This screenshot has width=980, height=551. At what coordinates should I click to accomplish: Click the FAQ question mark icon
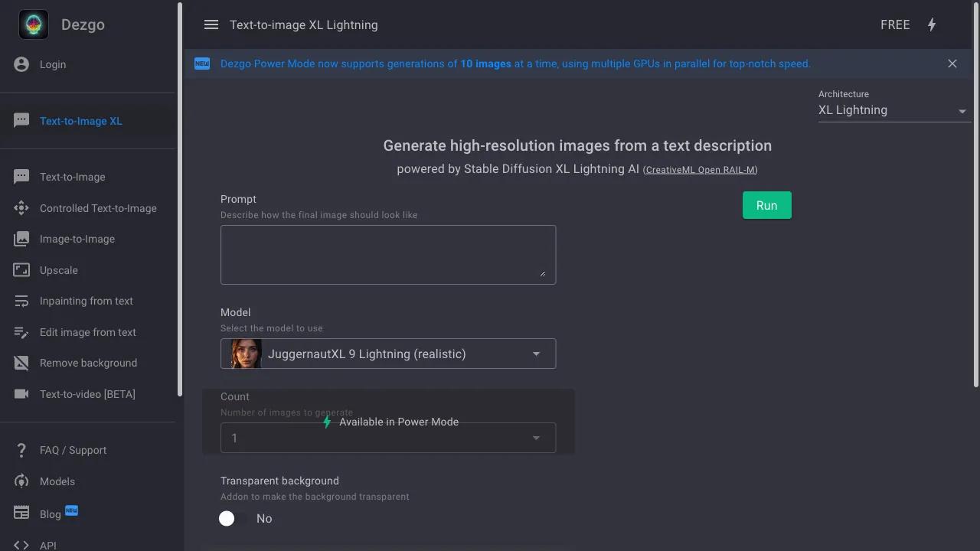pyautogui.click(x=21, y=450)
